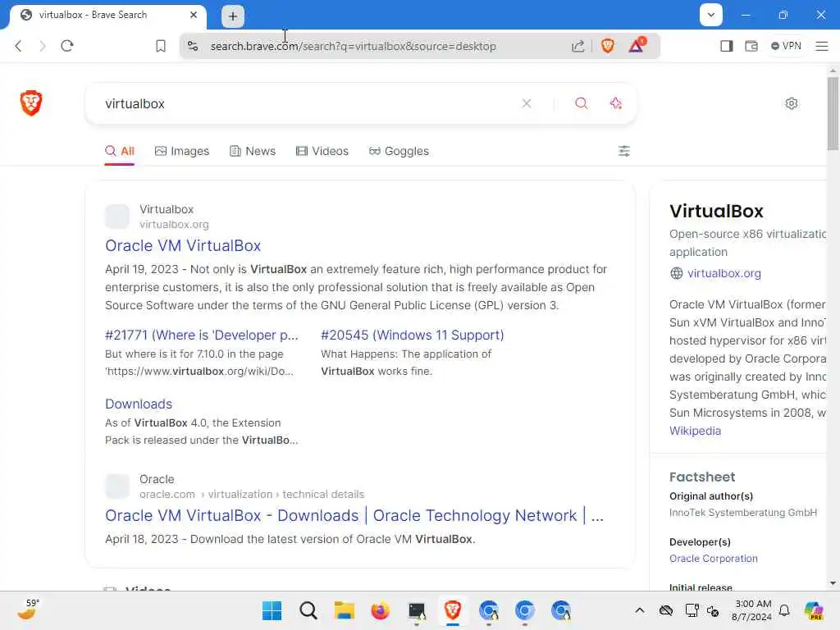Launch Firefox from the taskbar
840x630 pixels.
pyautogui.click(x=381, y=610)
